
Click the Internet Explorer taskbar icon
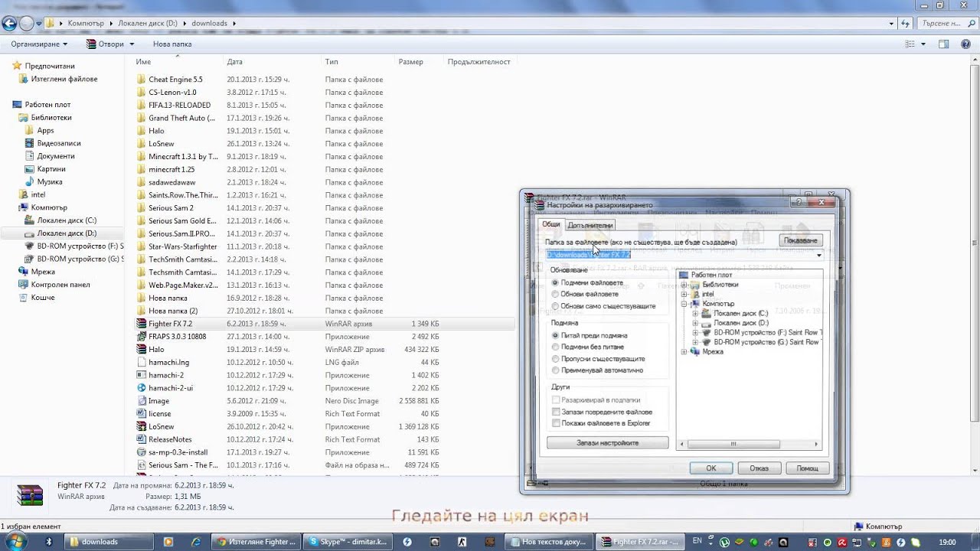[x=196, y=542]
